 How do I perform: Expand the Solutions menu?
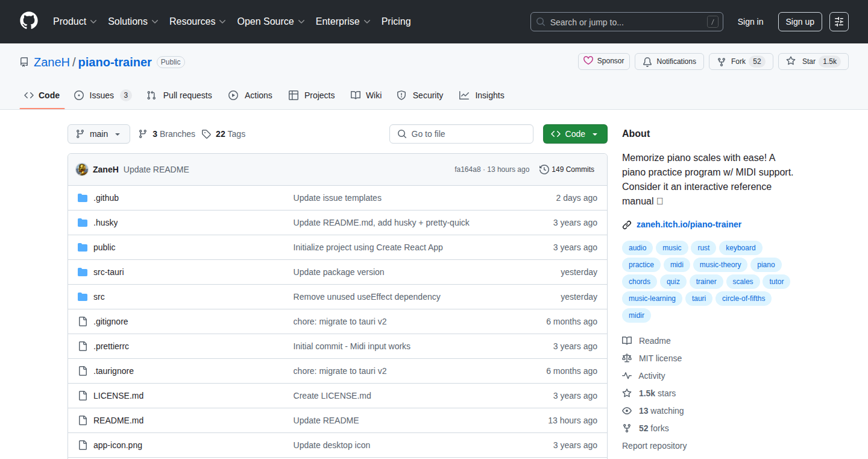click(133, 21)
